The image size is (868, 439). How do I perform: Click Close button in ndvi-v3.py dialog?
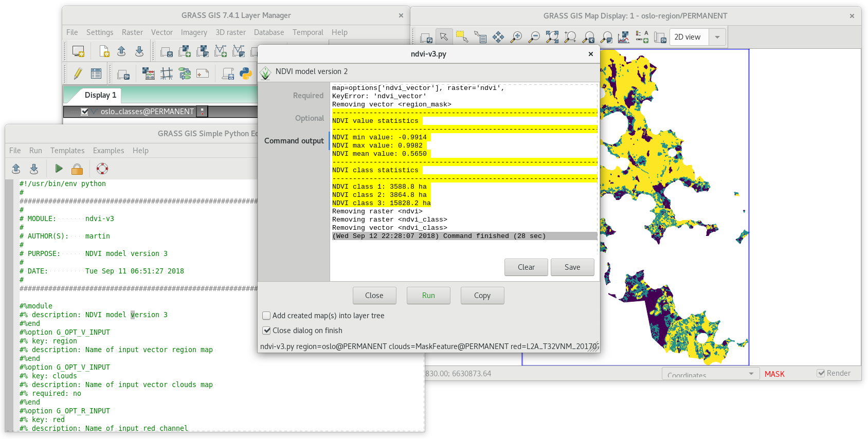click(374, 296)
